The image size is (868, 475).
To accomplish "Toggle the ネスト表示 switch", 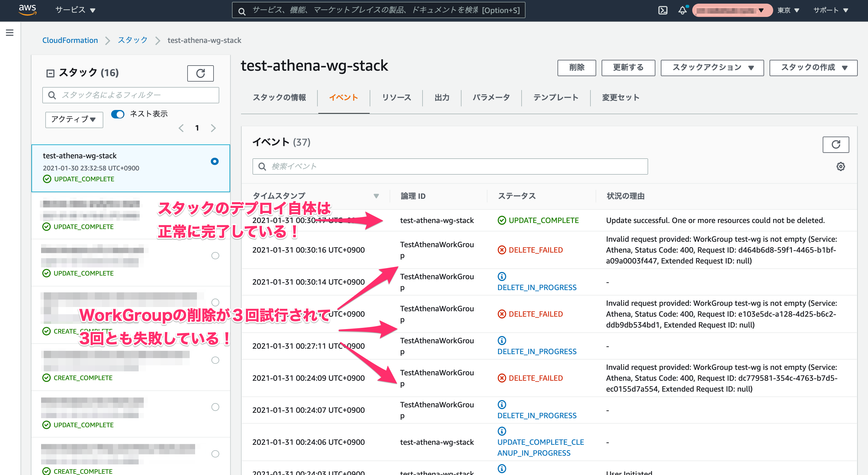I will [x=117, y=114].
